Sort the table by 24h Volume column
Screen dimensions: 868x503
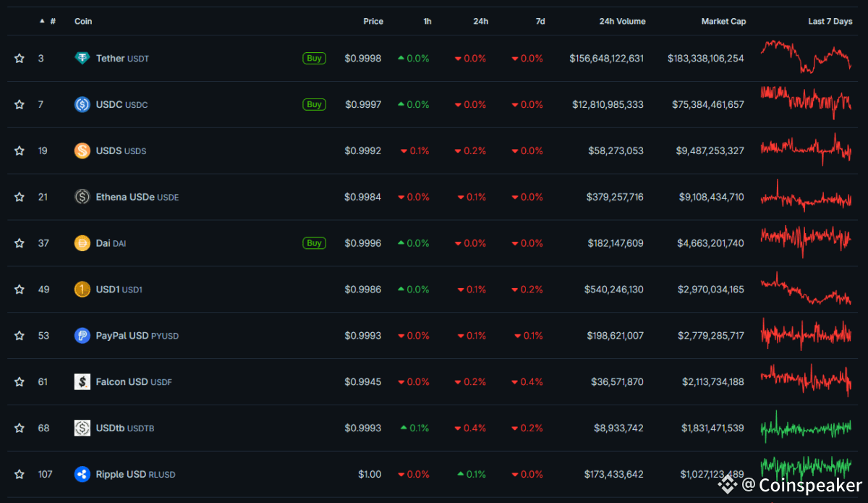tap(622, 22)
